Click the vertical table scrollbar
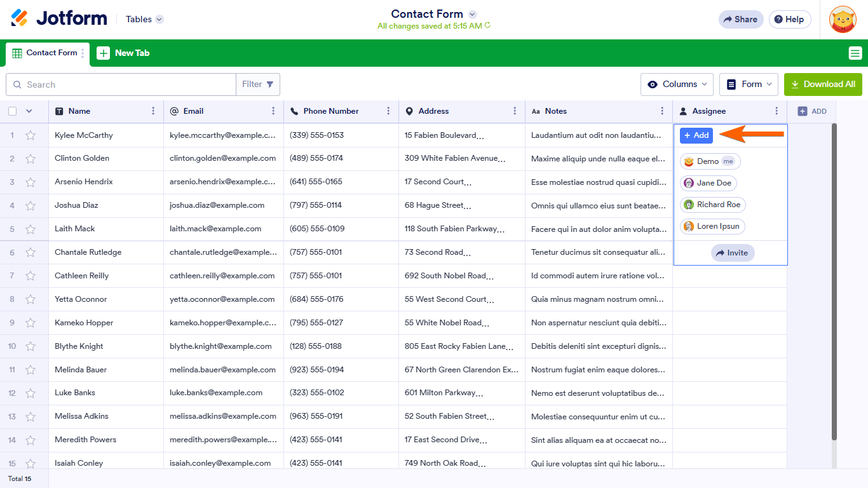This screenshot has width=868, height=488. pos(834,281)
